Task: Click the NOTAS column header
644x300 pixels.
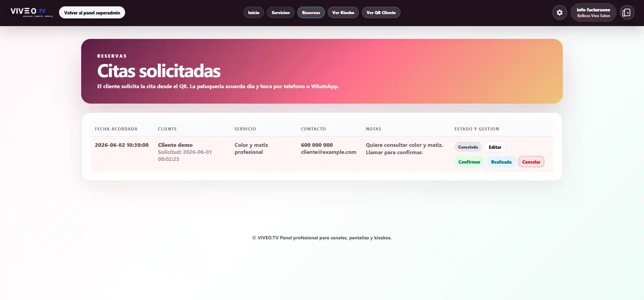Action: [373, 129]
